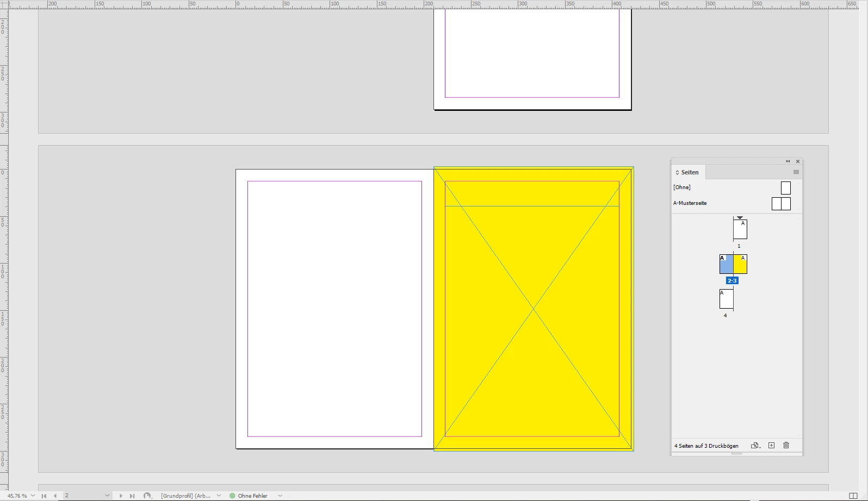Select the blue page 2 thumbnail

(726, 264)
